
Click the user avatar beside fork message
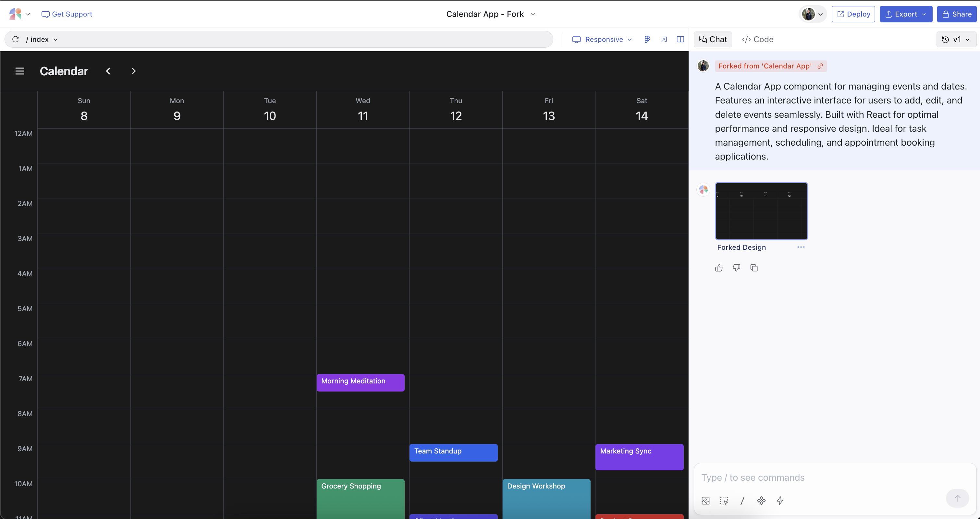(703, 66)
